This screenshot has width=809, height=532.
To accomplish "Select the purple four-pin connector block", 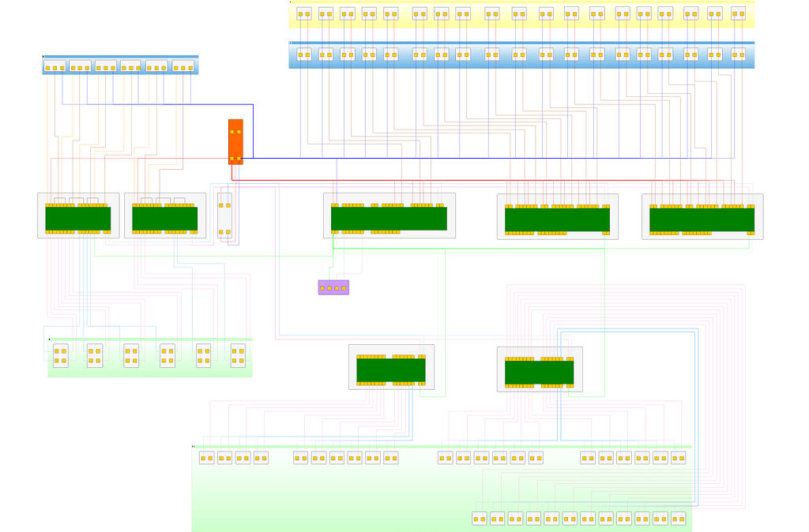I will (x=333, y=287).
